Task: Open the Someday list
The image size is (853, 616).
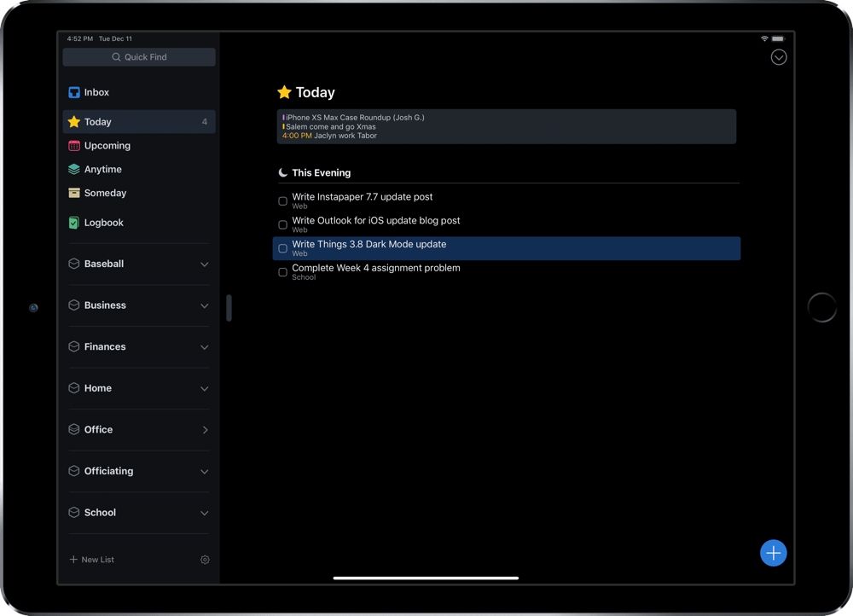Action: click(x=139, y=193)
